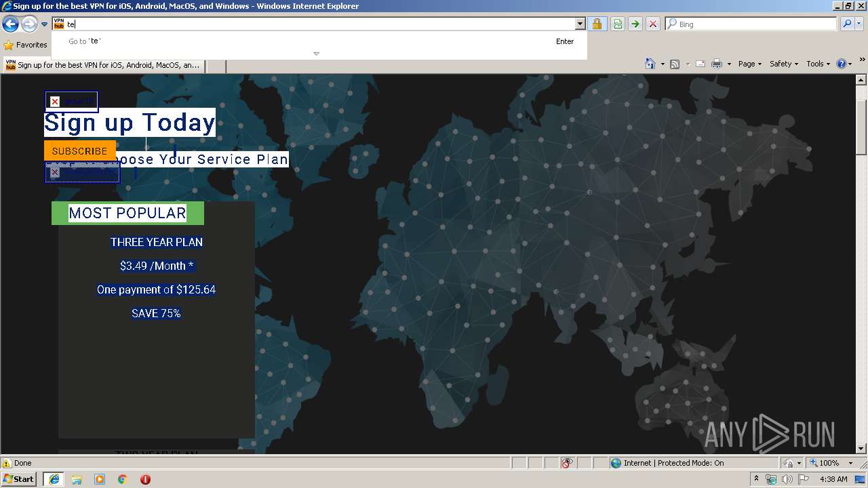Image resolution: width=868 pixels, height=488 pixels.
Task: Click the Sign up Today heading
Action: [130, 123]
